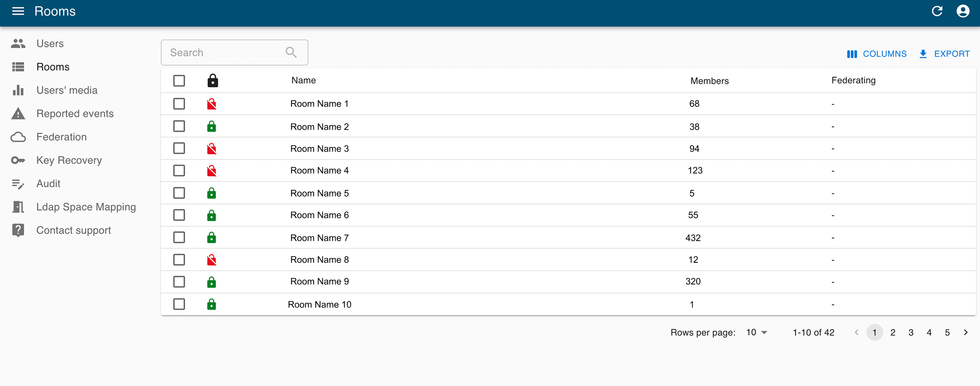This screenshot has height=386, width=980.
Task: Open the user account profile icon
Action: [x=963, y=11]
